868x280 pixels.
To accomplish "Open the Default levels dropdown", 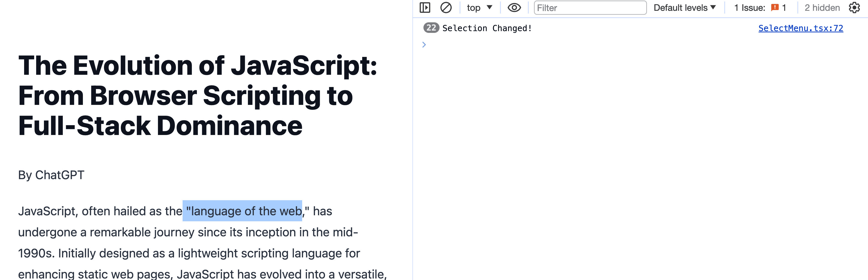I will coord(684,8).
